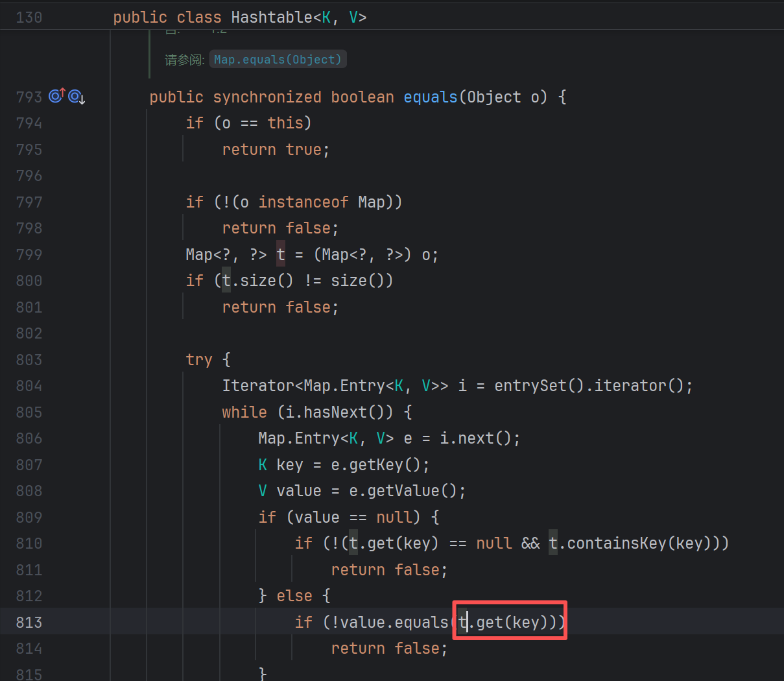
Task: Place cursor on variable t declared on line 799
Action: pyautogui.click(x=281, y=255)
